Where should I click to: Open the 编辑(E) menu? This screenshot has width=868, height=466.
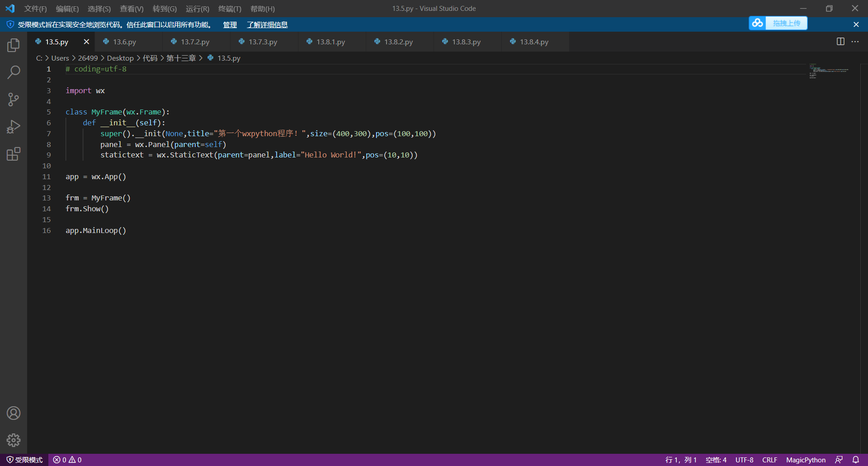coord(67,9)
